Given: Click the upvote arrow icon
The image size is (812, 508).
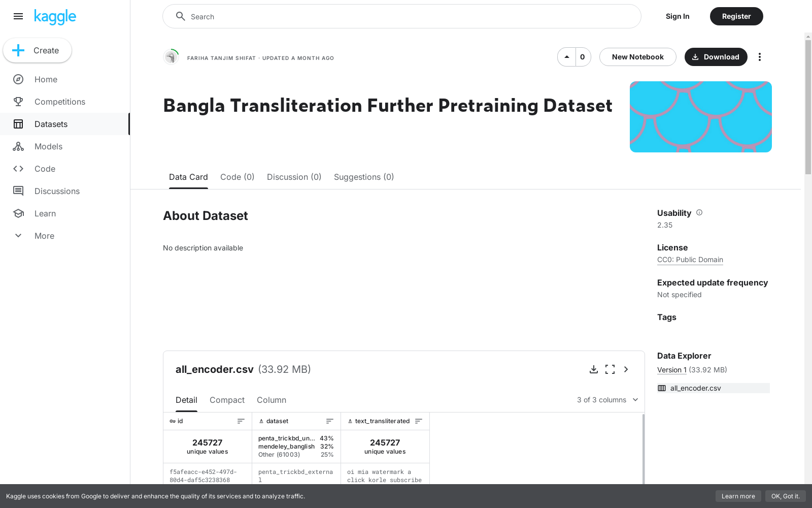Looking at the screenshot, I should (x=567, y=57).
